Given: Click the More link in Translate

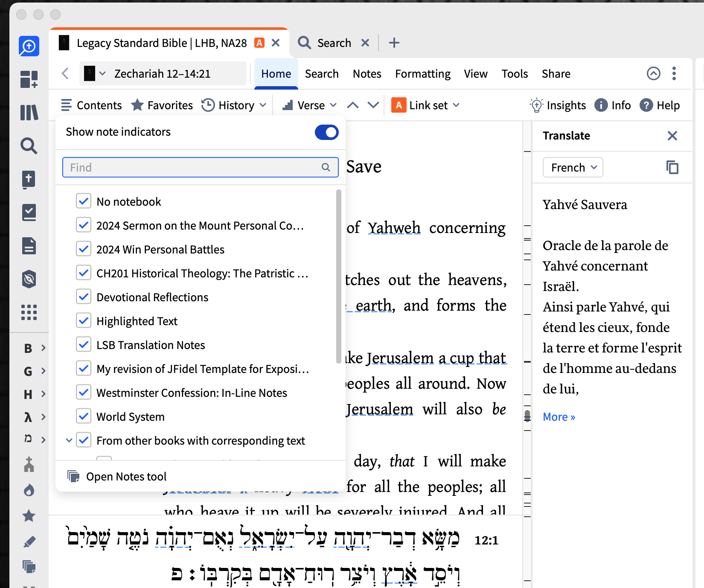Looking at the screenshot, I should coord(559,417).
